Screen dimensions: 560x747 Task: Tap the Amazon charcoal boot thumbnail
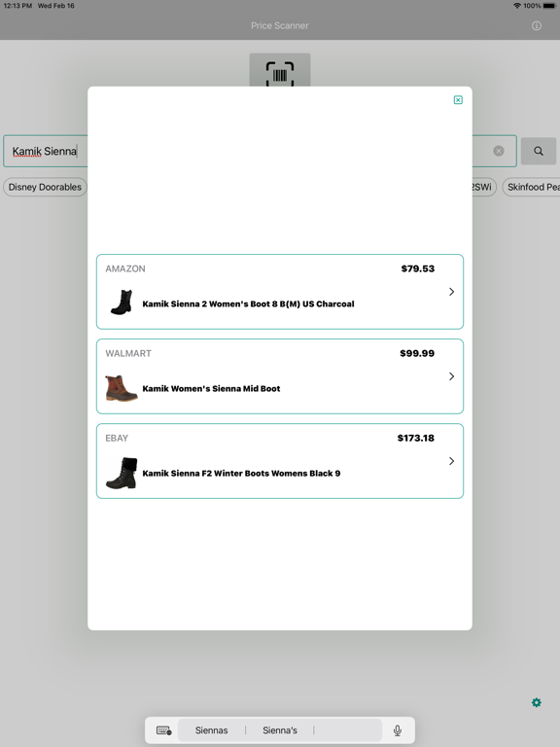pyautogui.click(x=122, y=302)
